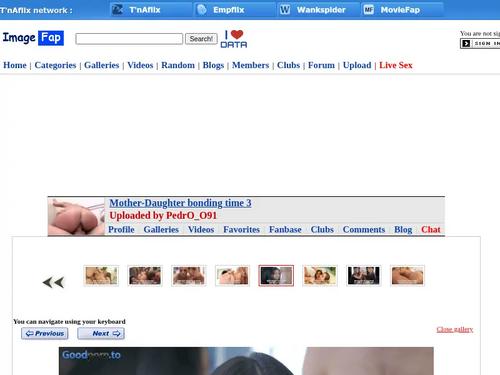500x375 pixels.
Task: Open the Forum navigation link
Action: click(x=321, y=65)
